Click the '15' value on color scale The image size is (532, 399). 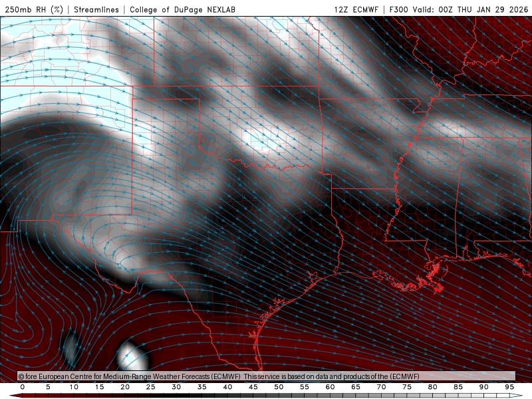pyautogui.click(x=99, y=387)
